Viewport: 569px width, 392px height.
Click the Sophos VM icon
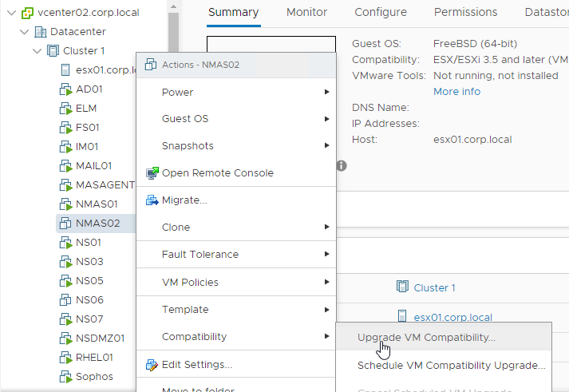point(65,377)
